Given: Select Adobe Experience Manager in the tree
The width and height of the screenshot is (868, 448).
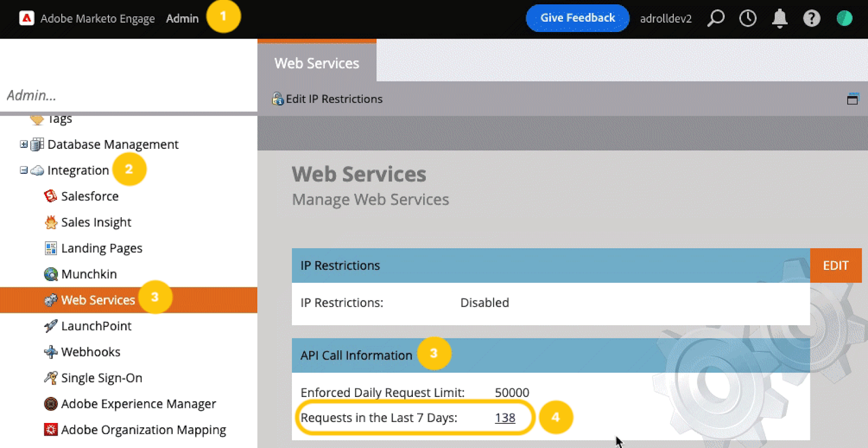Looking at the screenshot, I should coord(138,403).
